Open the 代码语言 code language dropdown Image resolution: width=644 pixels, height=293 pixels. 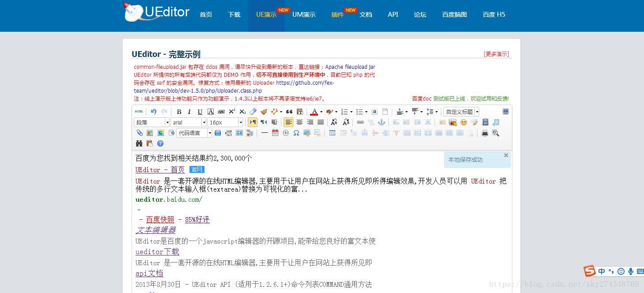click(194, 133)
